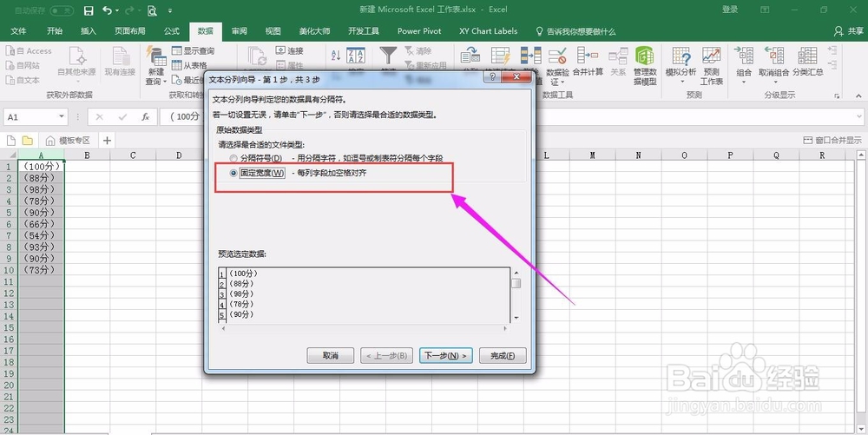
Task: Click 关系 relationships icon
Action: (x=618, y=62)
